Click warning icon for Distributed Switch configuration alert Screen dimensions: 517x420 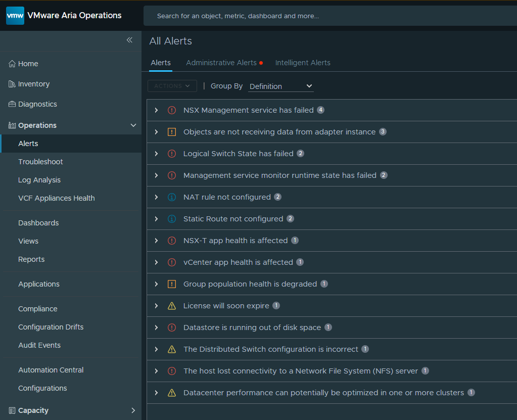click(172, 349)
